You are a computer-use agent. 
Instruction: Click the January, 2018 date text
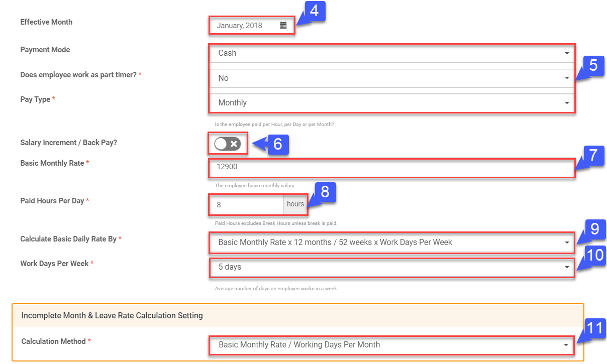240,26
